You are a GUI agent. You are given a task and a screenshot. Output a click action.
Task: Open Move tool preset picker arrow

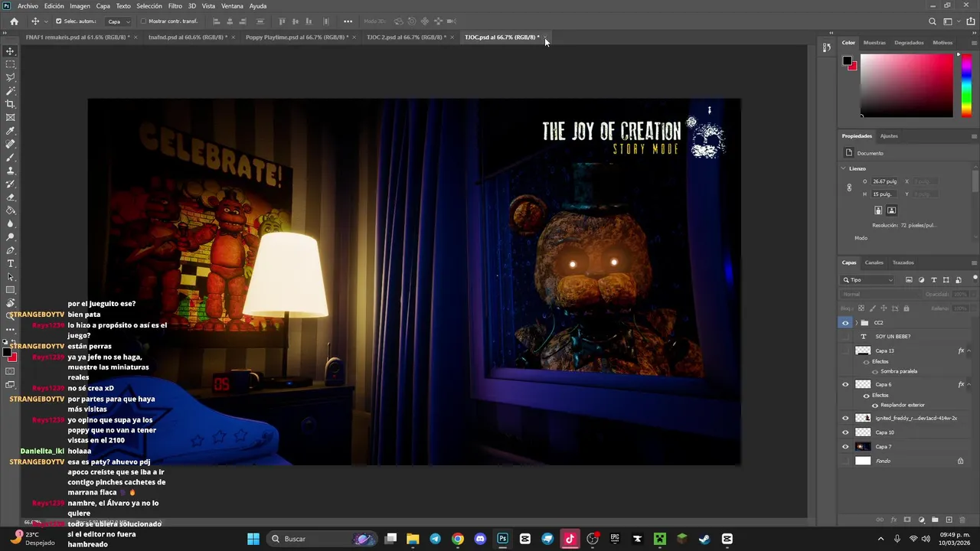click(46, 21)
